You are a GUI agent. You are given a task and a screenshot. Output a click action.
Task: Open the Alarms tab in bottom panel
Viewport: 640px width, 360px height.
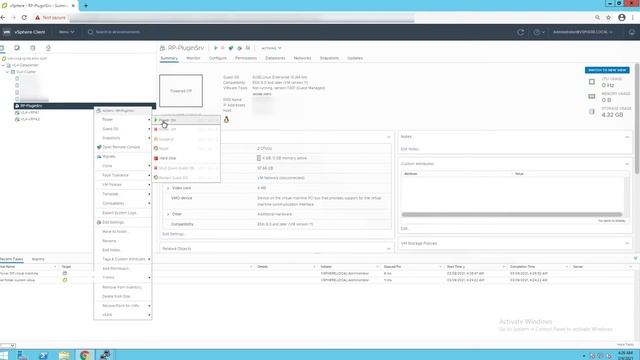[x=38, y=259]
